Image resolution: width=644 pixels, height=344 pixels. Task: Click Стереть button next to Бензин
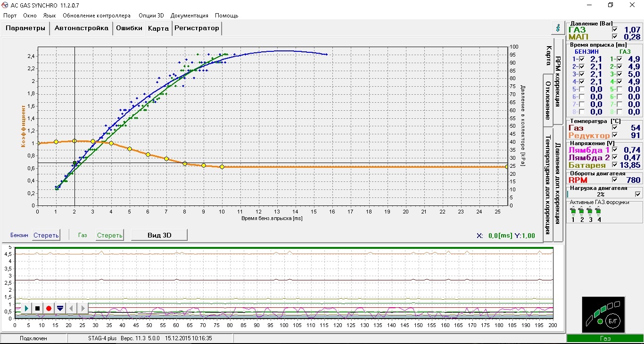[x=46, y=235]
